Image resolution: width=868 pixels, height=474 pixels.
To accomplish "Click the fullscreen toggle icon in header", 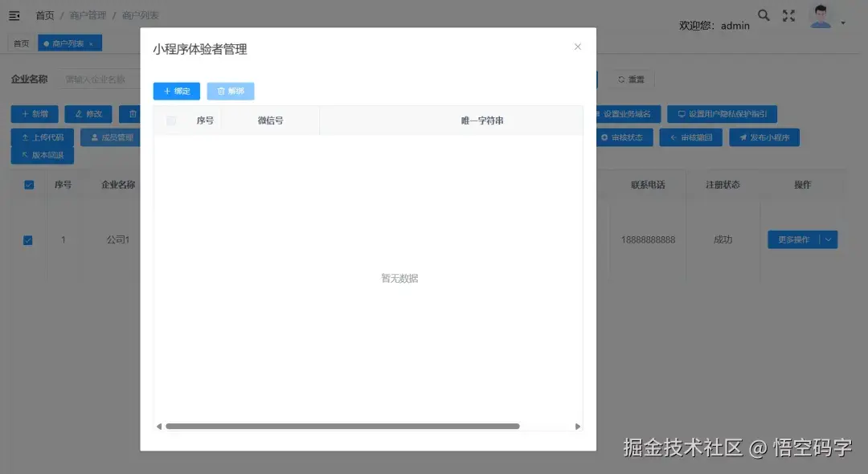I will pos(788,14).
